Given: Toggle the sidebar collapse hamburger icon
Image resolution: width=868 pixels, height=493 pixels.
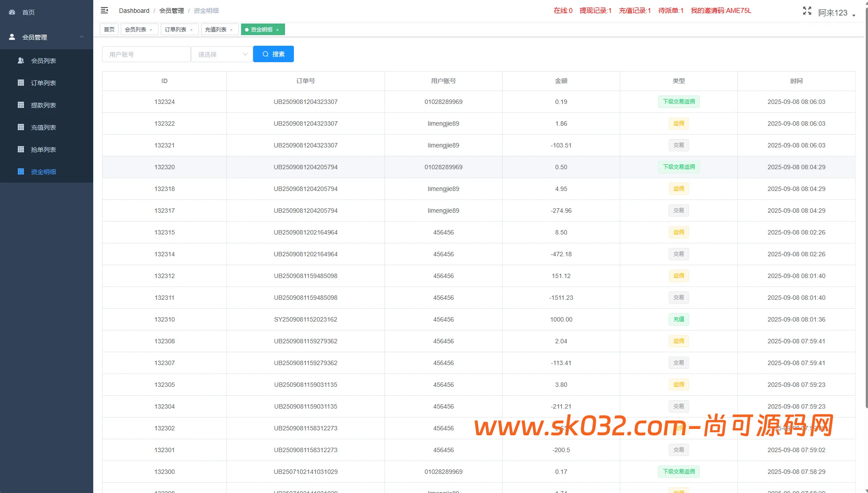Looking at the screenshot, I should coord(104,10).
